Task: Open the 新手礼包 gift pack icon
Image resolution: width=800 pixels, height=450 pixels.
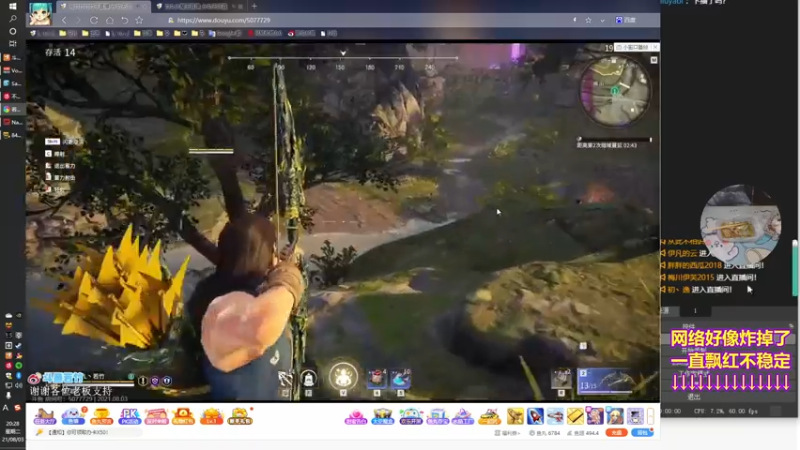Action: pos(240,416)
